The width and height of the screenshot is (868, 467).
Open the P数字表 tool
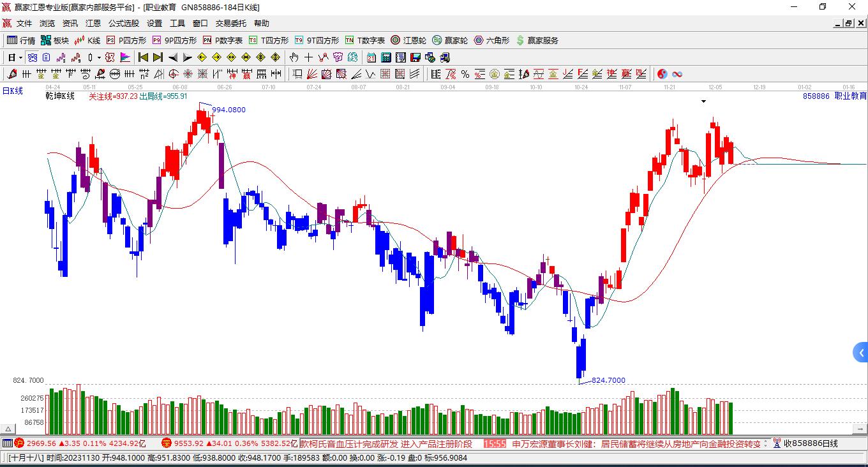(222, 40)
